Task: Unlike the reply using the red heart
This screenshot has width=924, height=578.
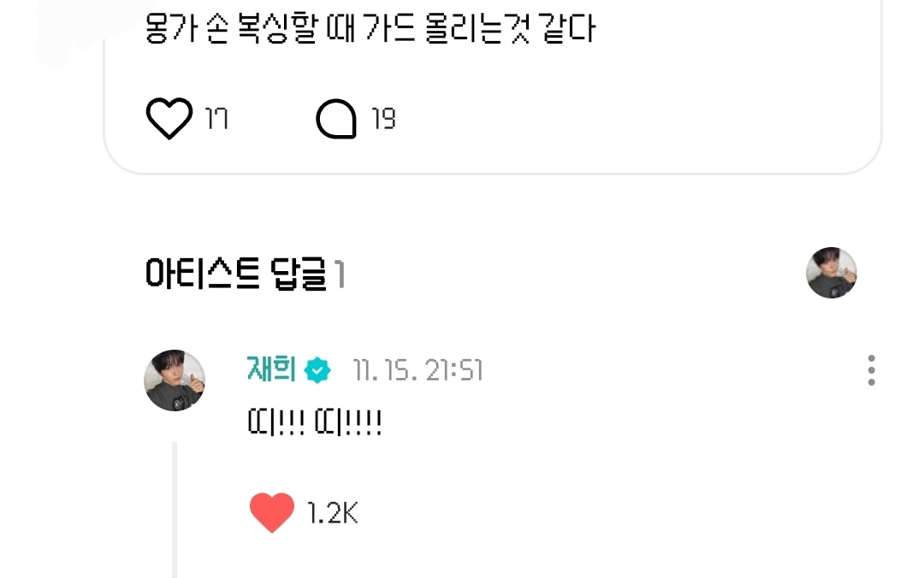Action: 272,513
